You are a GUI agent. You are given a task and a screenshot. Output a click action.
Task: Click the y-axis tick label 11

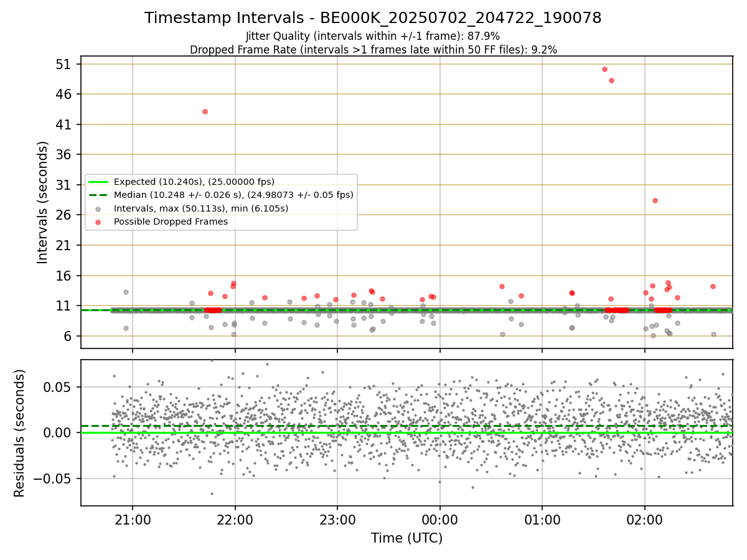pos(65,306)
